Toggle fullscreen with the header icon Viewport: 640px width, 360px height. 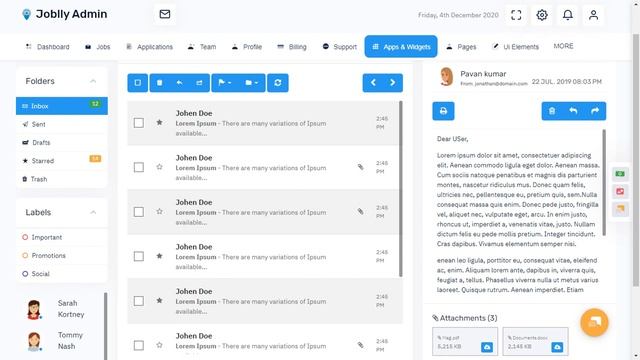[516, 15]
